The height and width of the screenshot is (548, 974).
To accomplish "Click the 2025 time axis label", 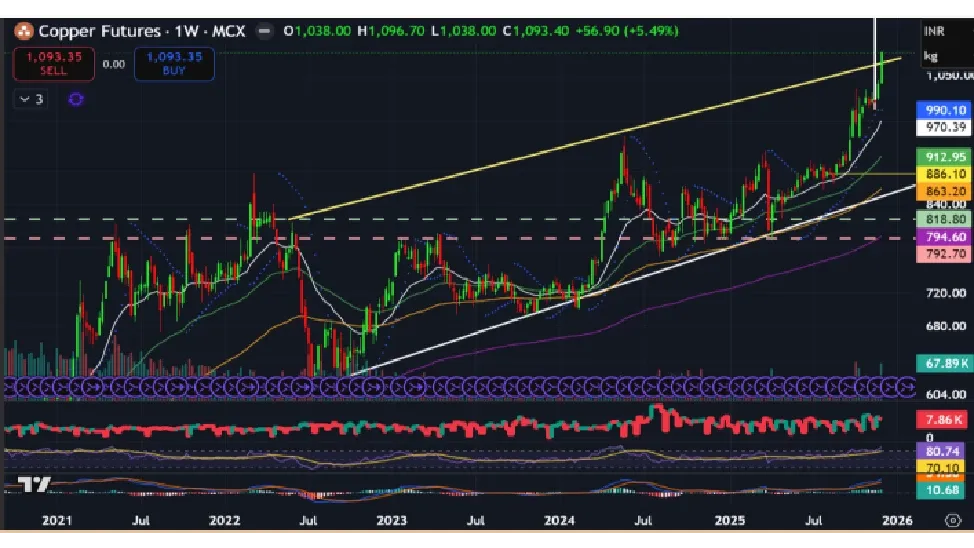I will (729, 521).
